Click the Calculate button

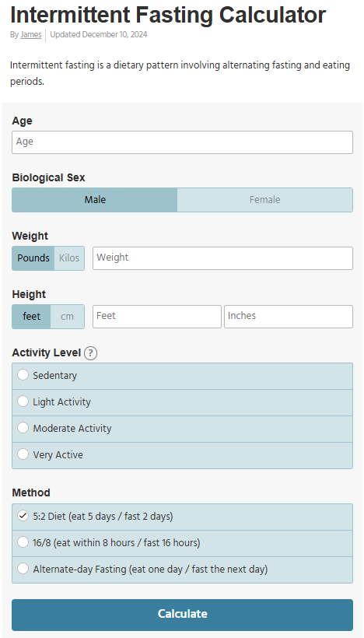[182, 615]
